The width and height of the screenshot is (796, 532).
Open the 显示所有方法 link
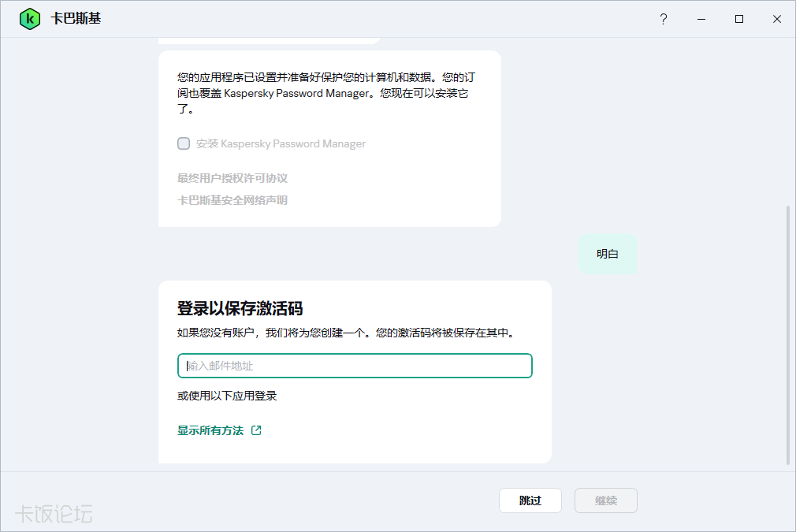[210, 430]
